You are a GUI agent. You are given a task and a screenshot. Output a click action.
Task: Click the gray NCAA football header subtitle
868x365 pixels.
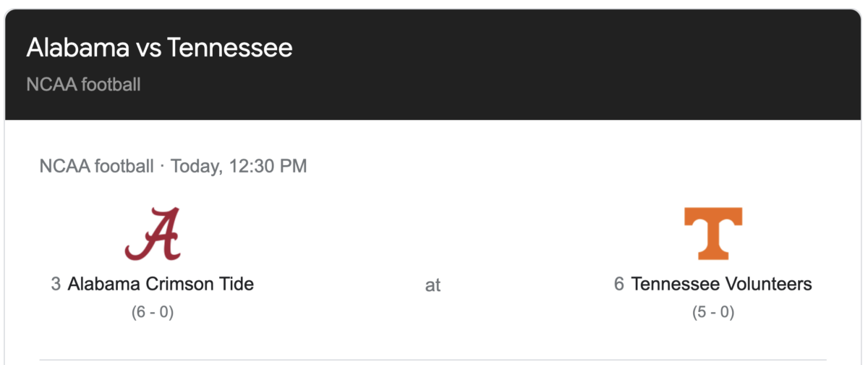pyautogui.click(x=83, y=85)
